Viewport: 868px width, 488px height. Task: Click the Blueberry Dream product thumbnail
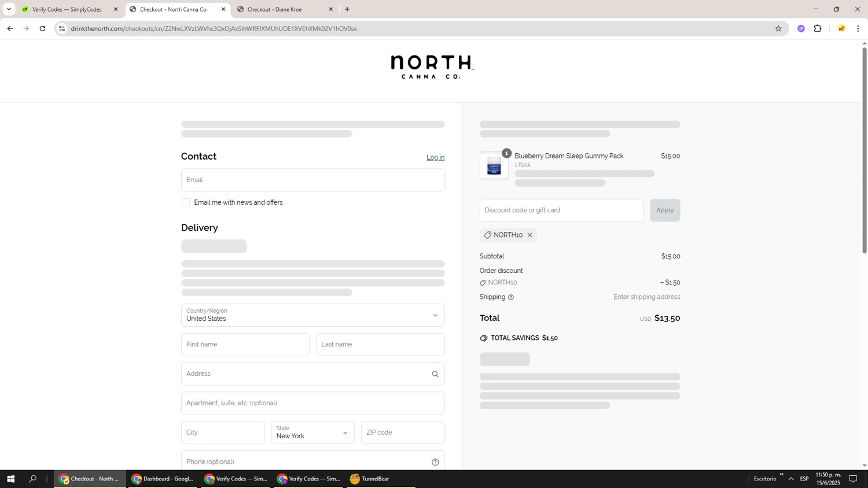(494, 167)
